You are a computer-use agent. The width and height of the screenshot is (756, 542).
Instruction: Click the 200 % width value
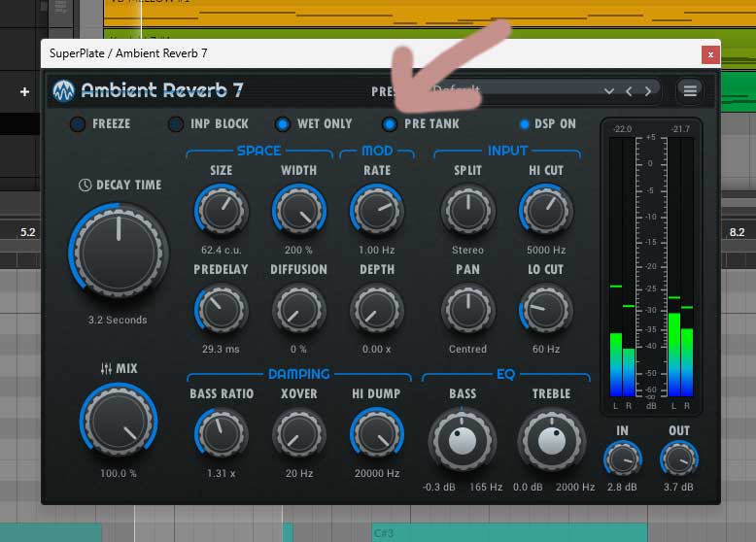(298, 250)
